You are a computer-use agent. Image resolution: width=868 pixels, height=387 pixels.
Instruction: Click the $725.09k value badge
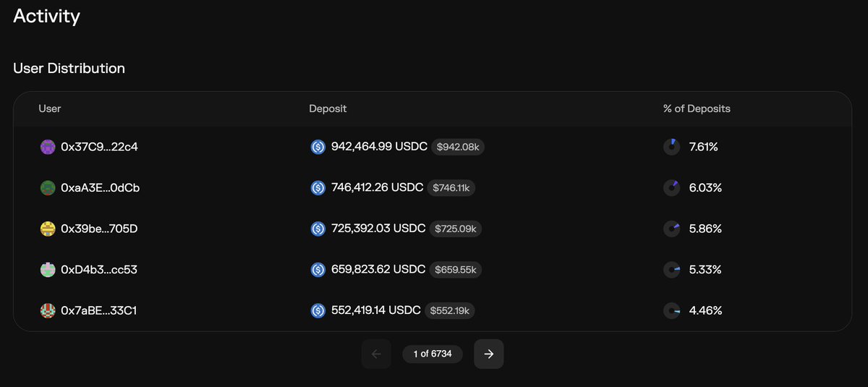point(456,229)
